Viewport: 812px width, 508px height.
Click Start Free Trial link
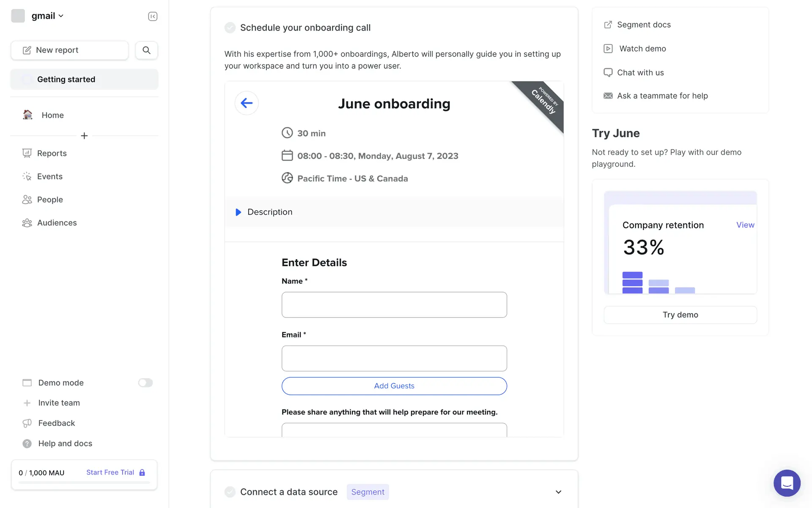pyautogui.click(x=110, y=472)
